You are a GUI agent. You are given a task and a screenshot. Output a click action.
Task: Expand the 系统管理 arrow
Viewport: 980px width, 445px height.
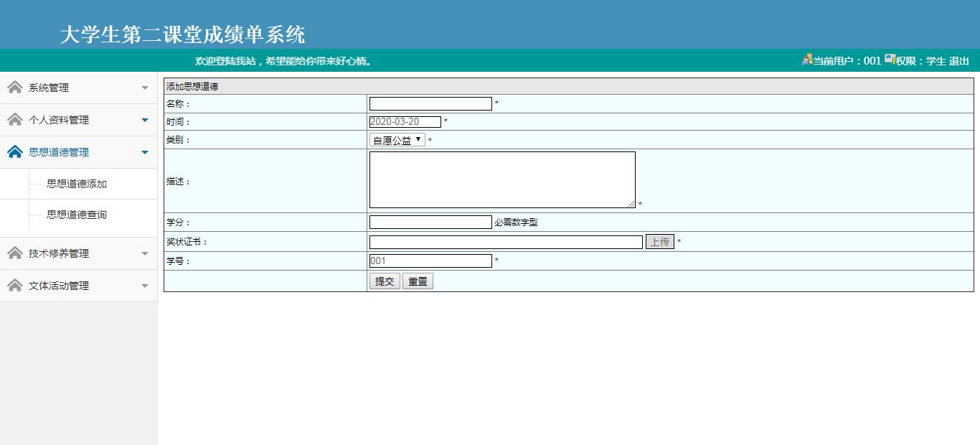pyautogui.click(x=145, y=88)
